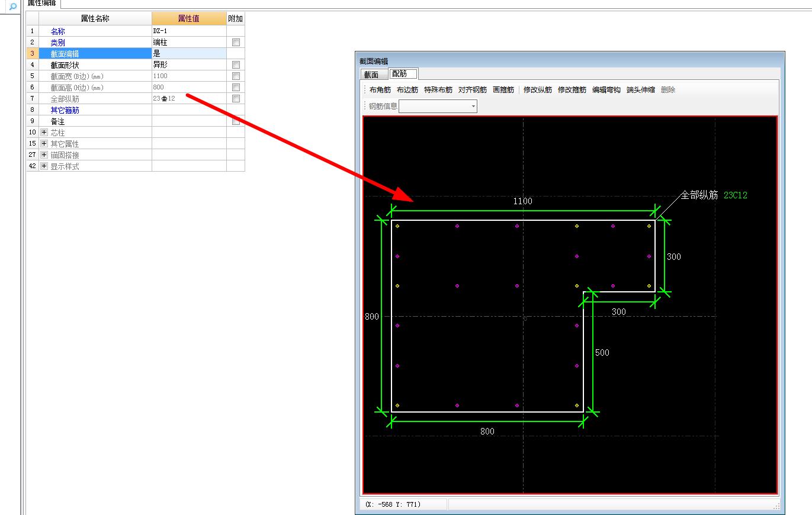Image resolution: width=812 pixels, height=515 pixels.
Task: Select the 其它箍筋 property label
Action: click(65, 110)
